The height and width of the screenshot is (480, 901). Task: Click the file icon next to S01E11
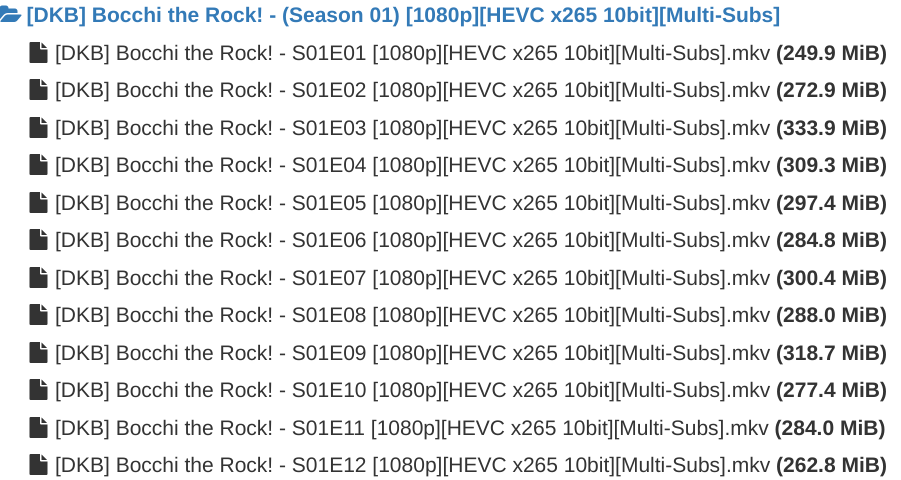pyautogui.click(x=39, y=428)
